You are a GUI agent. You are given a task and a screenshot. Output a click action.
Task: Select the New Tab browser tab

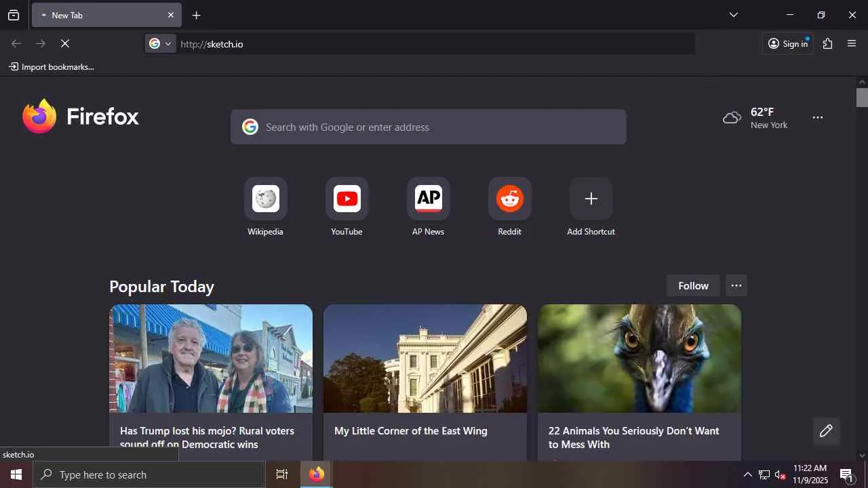point(106,15)
